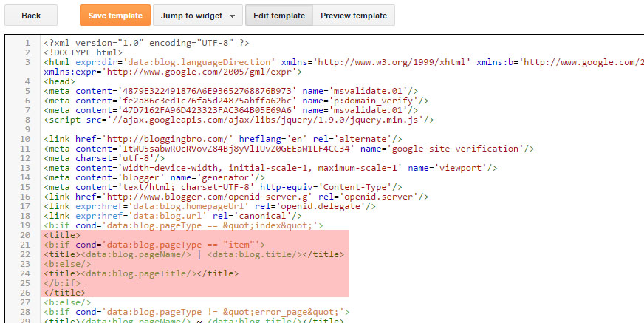The height and width of the screenshot is (323, 644).
Task: Click the opening head tag line
Action: click(59, 81)
